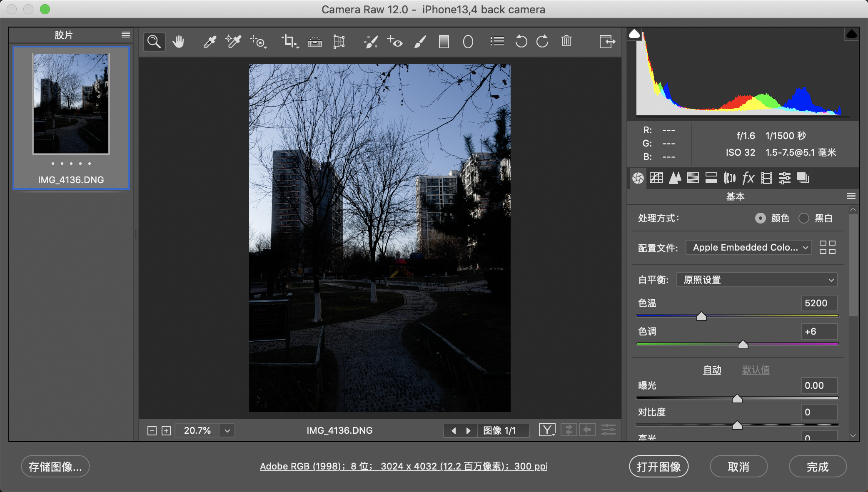This screenshot has width=868, height=492.
Task: Select the Spot Removal tool
Action: tap(370, 42)
